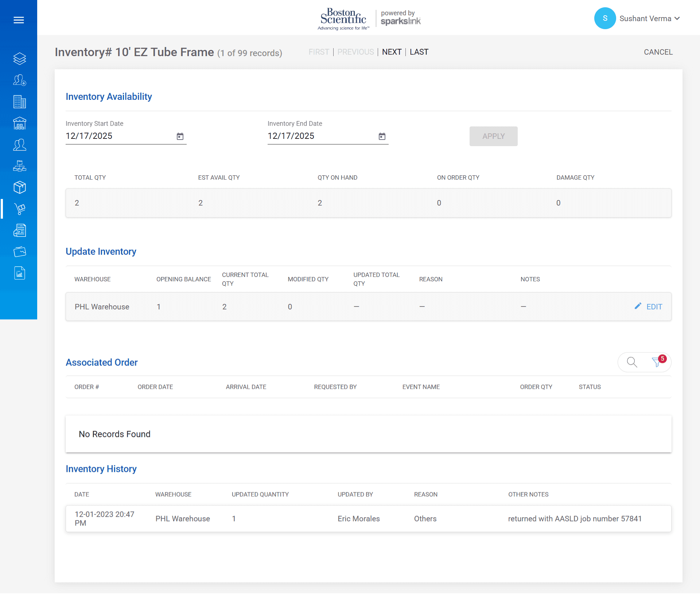Open the package inventory icon in sidebar
This screenshot has width=700, height=594.
pos(19,187)
